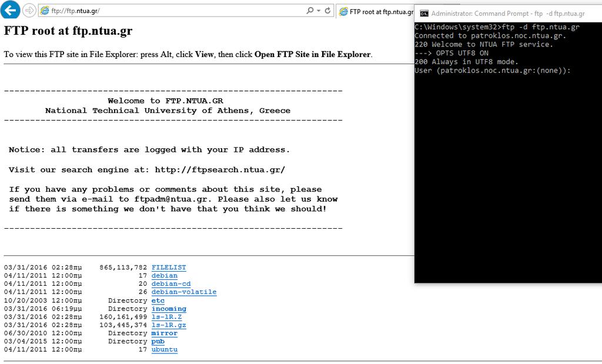Click the 'FTP root at ftp.ntua.gr' heading
The image size is (602, 364).
pos(68,31)
